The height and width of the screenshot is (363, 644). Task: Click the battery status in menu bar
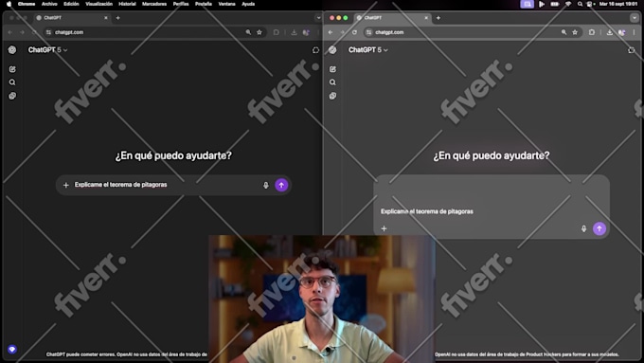coord(554,4)
